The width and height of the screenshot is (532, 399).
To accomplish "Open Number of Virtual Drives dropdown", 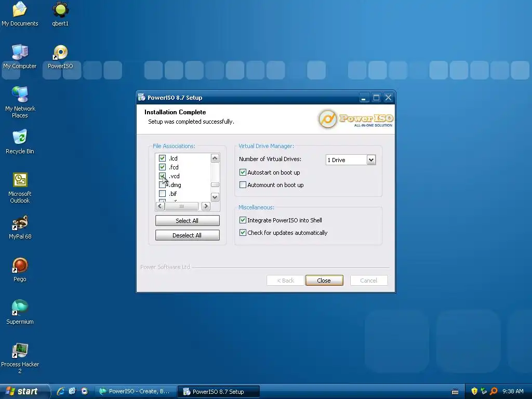I will pos(371,160).
